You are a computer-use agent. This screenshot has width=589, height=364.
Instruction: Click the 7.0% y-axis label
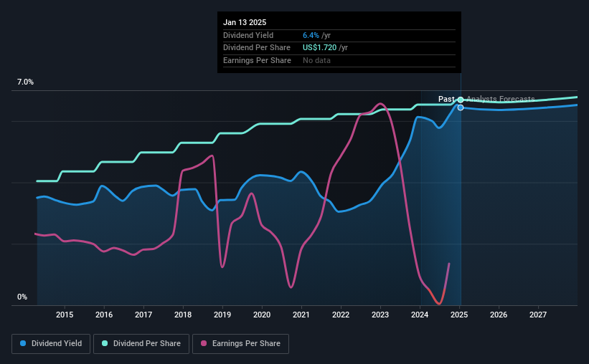point(25,82)
